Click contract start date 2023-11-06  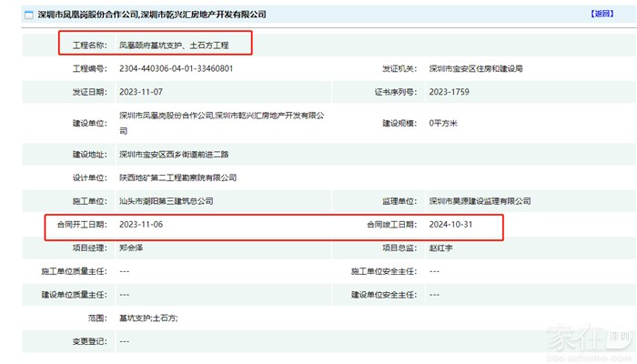(141, 224)
